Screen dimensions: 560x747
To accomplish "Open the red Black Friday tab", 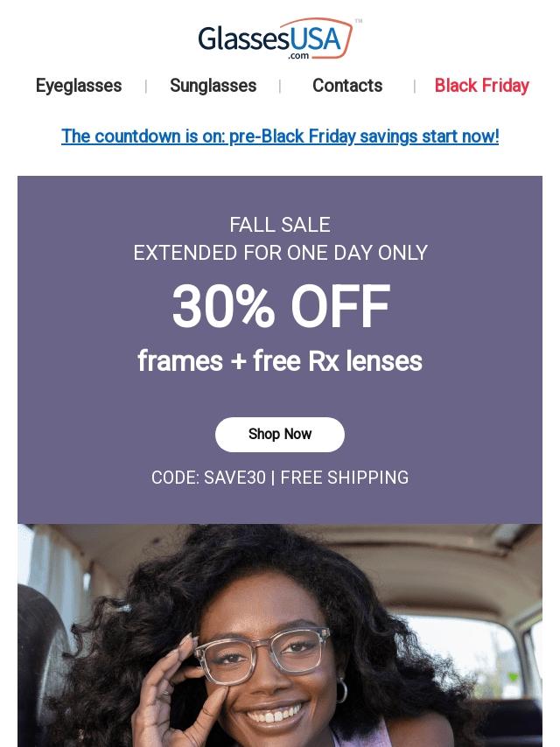I will (481, 86).
